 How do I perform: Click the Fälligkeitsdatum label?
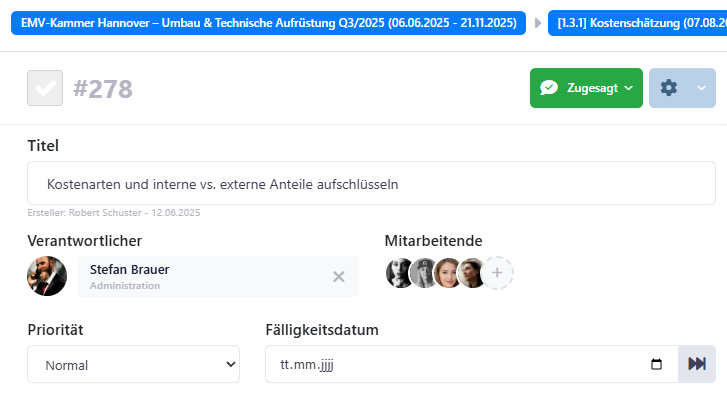click(x=322, y=330)
